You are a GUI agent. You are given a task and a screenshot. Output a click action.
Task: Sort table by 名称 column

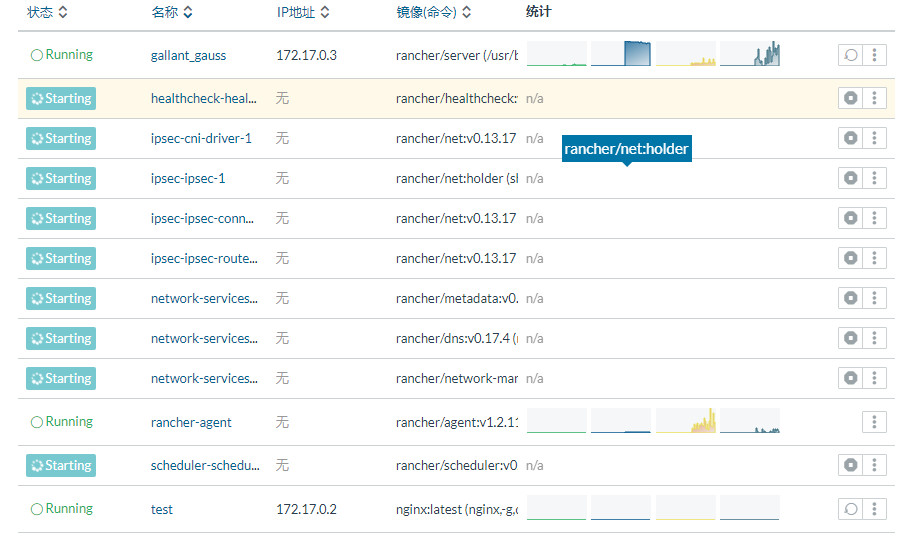[172, 12]
